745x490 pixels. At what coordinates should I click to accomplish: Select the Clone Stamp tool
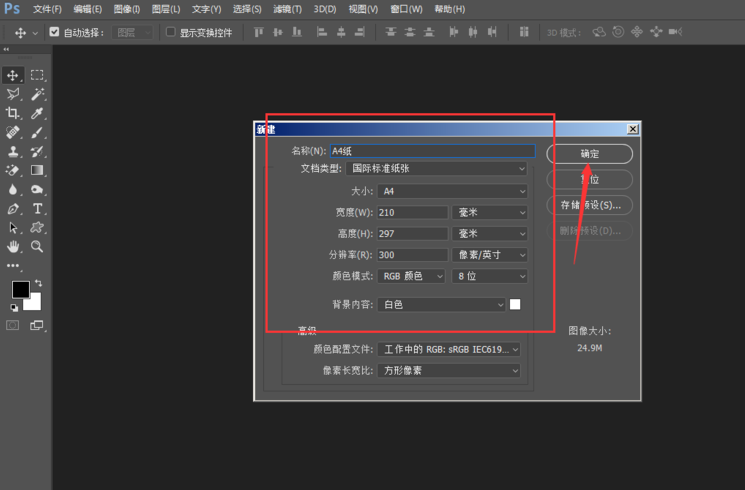pos(13,152)
